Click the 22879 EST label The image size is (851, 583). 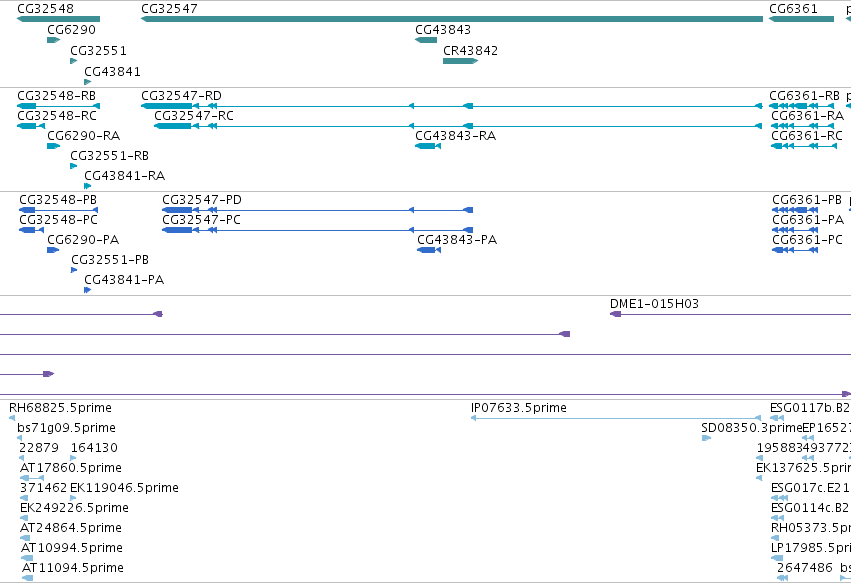pyautogui.click(x=39, y=448)
